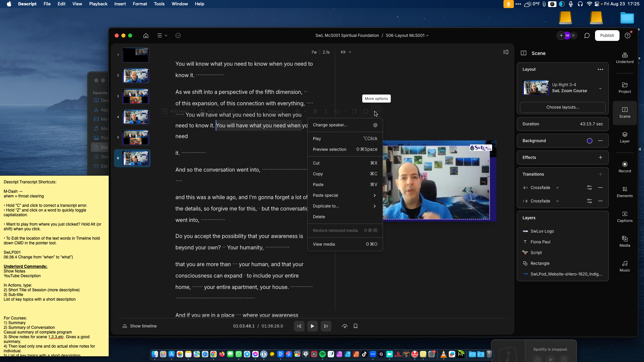
Task: Open playback speed control
Action: point(345,326)
